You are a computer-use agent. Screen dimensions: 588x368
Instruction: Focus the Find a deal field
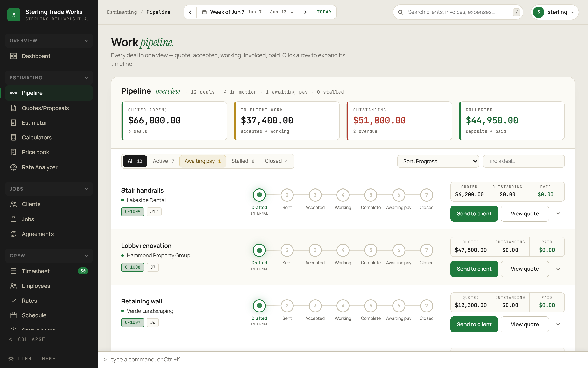[x=524, y=161]
